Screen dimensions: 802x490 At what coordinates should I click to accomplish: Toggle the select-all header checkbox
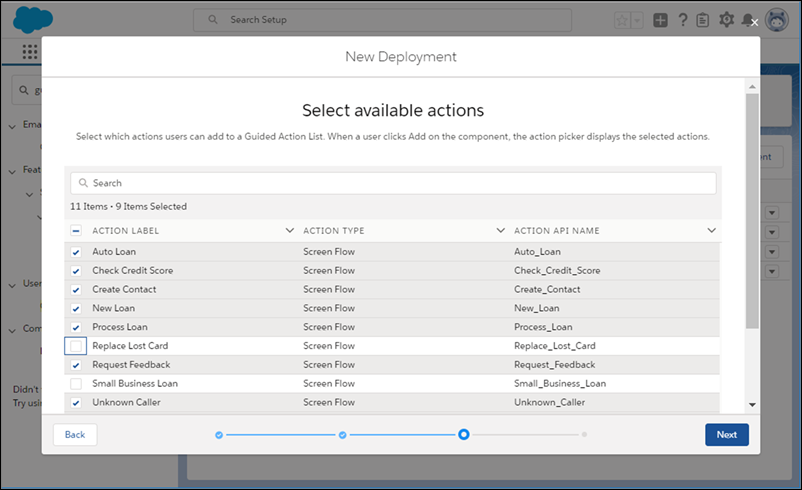click(76, 231)
